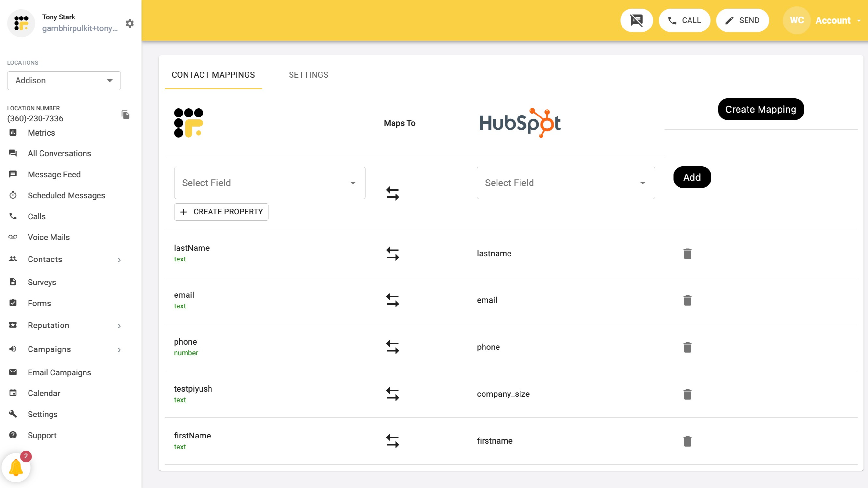Open Scheduled Messages

tap(66, 195)
